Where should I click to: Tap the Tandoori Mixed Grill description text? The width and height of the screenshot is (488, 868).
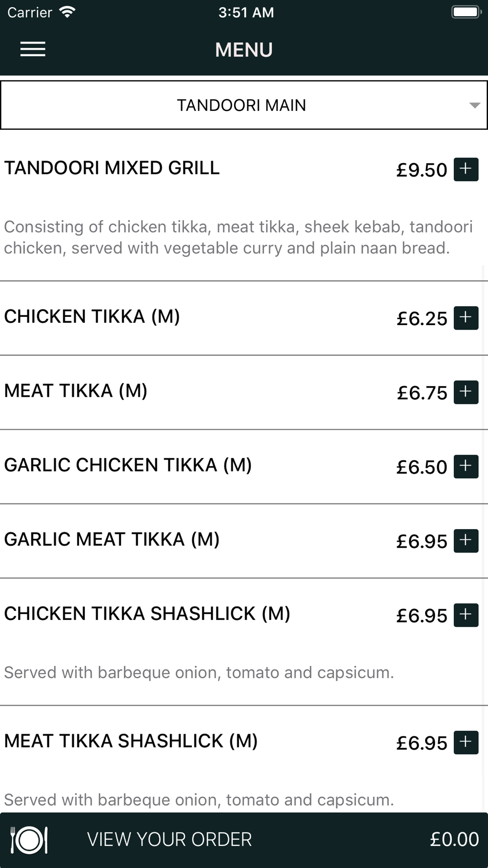[x=238, y=237]
